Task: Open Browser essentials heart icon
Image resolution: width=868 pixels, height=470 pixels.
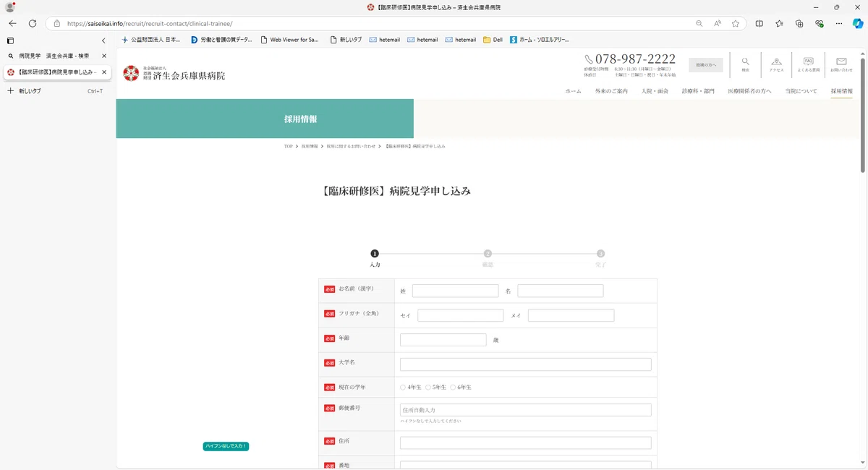Action: [820, 23]
